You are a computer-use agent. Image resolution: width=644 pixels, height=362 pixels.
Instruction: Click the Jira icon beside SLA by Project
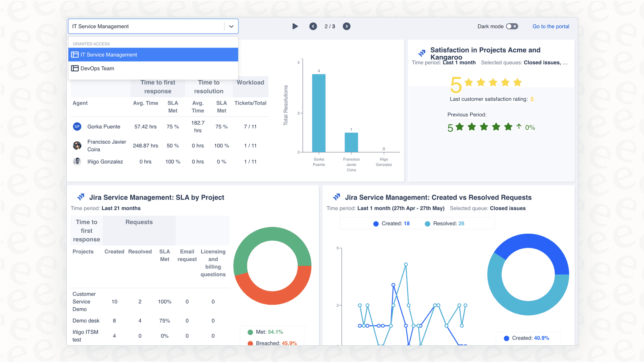click(x=80, y=197)
